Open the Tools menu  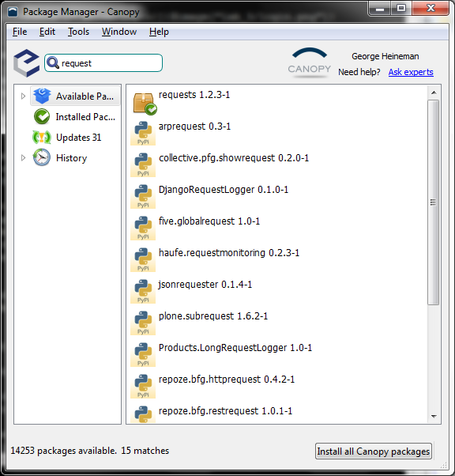pyautogui.click(x=78, y=32)
